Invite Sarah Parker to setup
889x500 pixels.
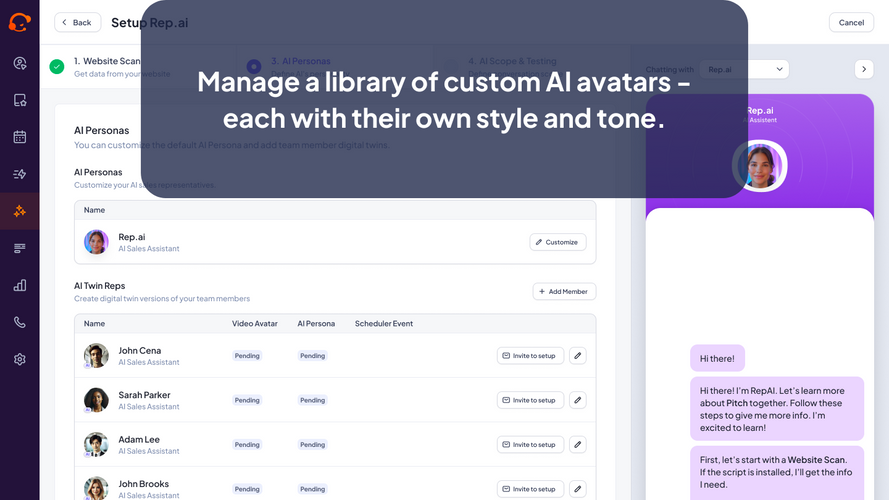click(530, 400)
